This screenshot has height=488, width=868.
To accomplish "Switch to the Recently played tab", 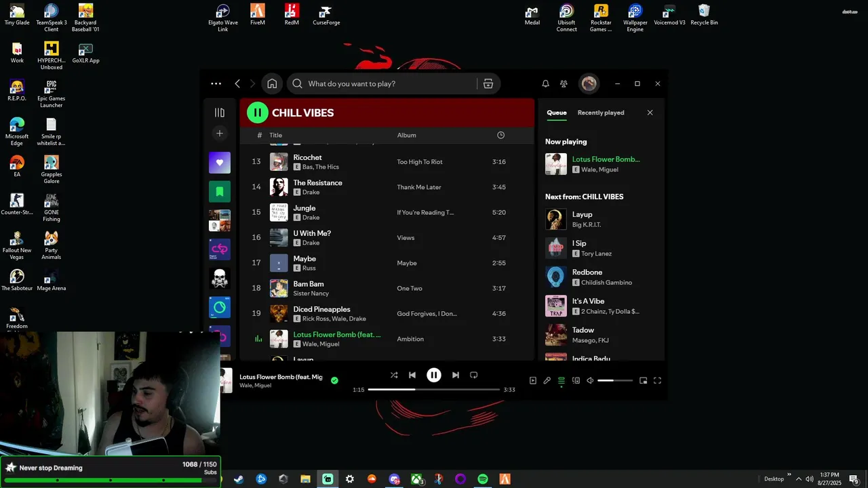I will (x=601, y=113).
